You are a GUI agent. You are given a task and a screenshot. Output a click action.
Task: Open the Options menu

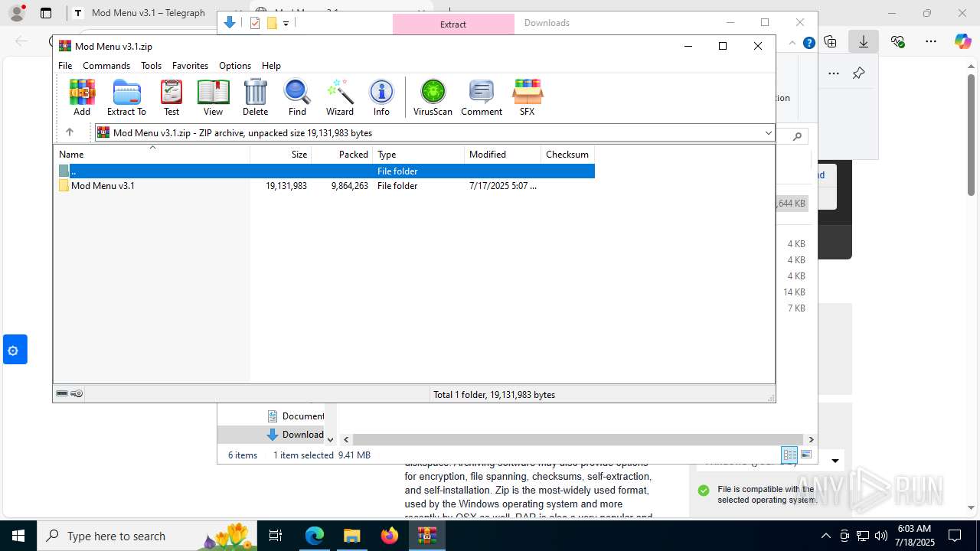[x=235, y=66]
